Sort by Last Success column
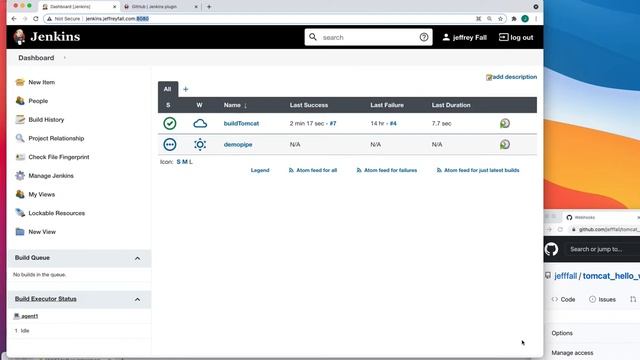 (x=309, y=105)
